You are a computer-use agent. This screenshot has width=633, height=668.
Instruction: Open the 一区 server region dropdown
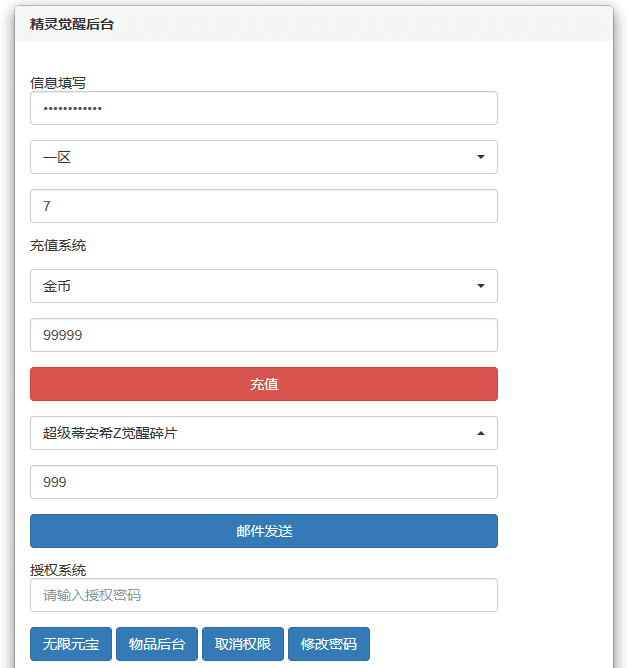(x=263, y=157)
